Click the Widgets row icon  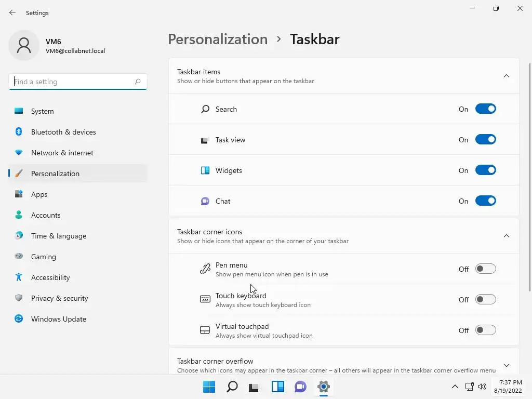point(205,170)
